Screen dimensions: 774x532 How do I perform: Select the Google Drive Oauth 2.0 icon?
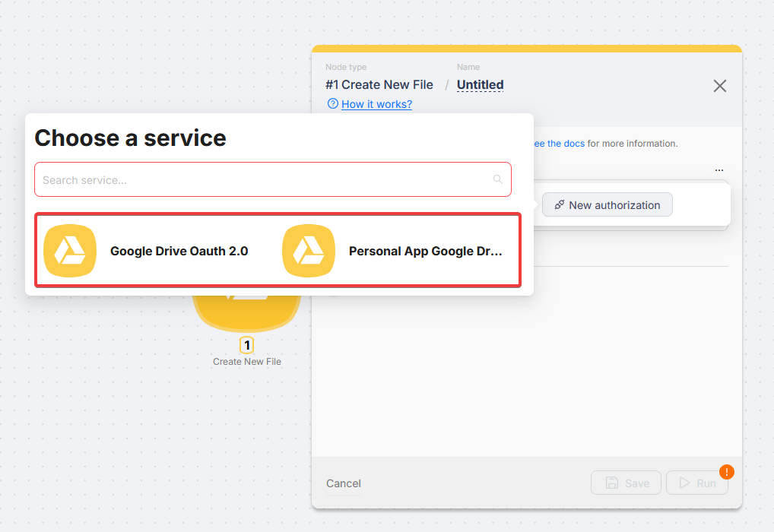click(70, 251)
